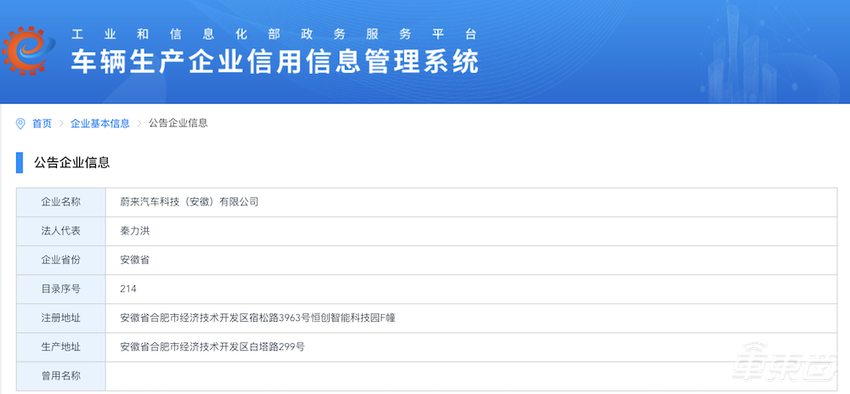Click 工业和信息化部政务服务平台 header text

tap(274, 34)
